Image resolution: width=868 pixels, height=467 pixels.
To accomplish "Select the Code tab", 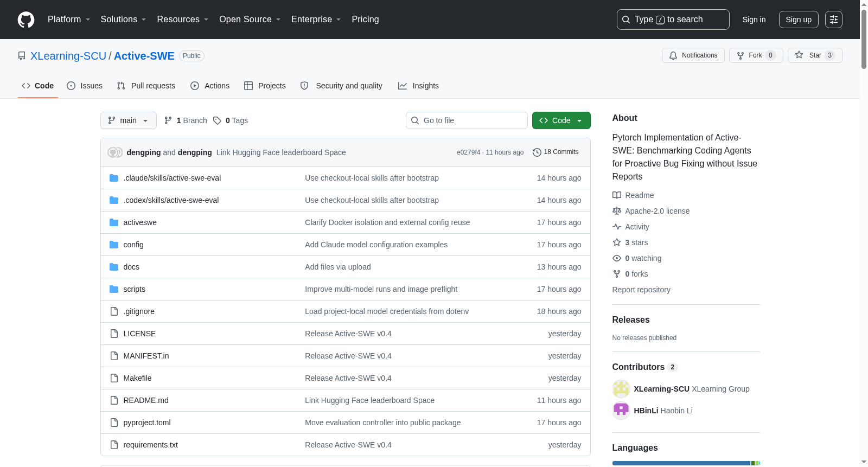I will click(38, 86).
